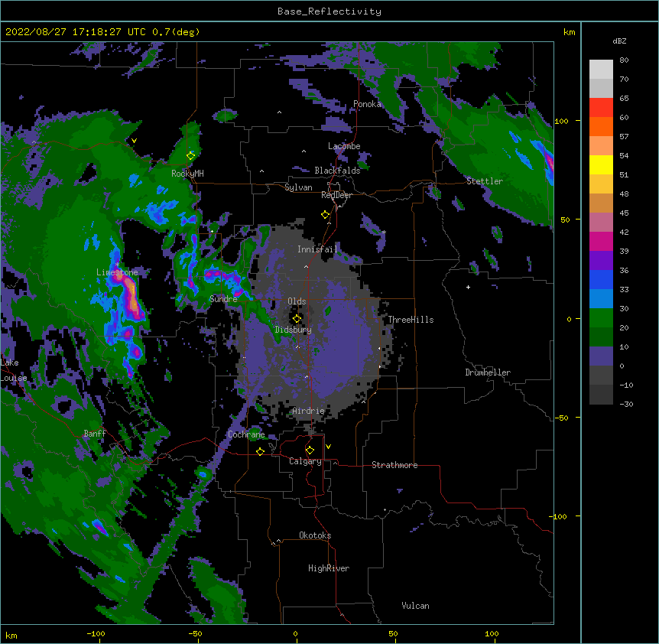Click the dBZ legend heading
This screenshot has height=644, width=659.
tap(619, 41)
